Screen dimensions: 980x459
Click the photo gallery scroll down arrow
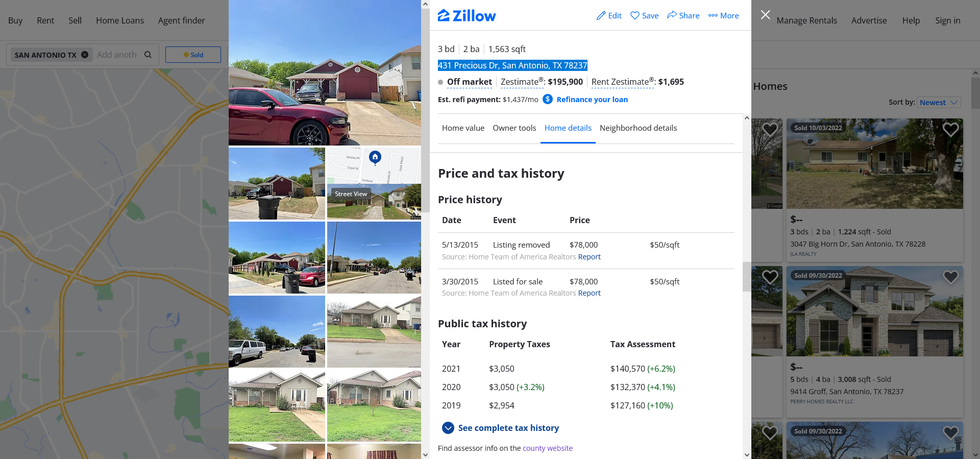pyautogui.click(x=425, y=454)
